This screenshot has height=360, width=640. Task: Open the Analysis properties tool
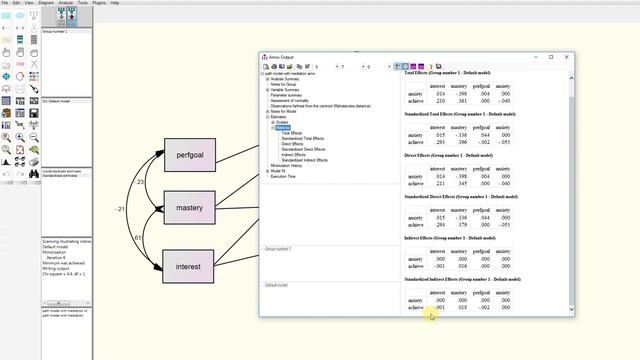pyautogui.click(x=20, y=101)
